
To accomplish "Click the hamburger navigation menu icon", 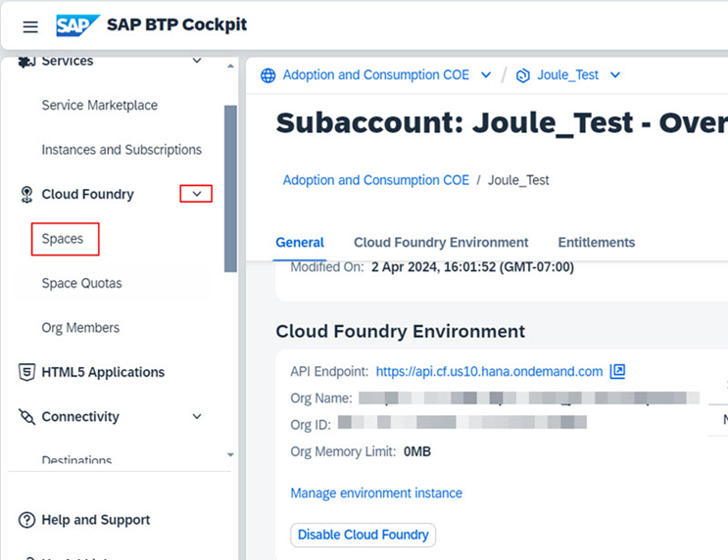I will (x=30, y=26).
